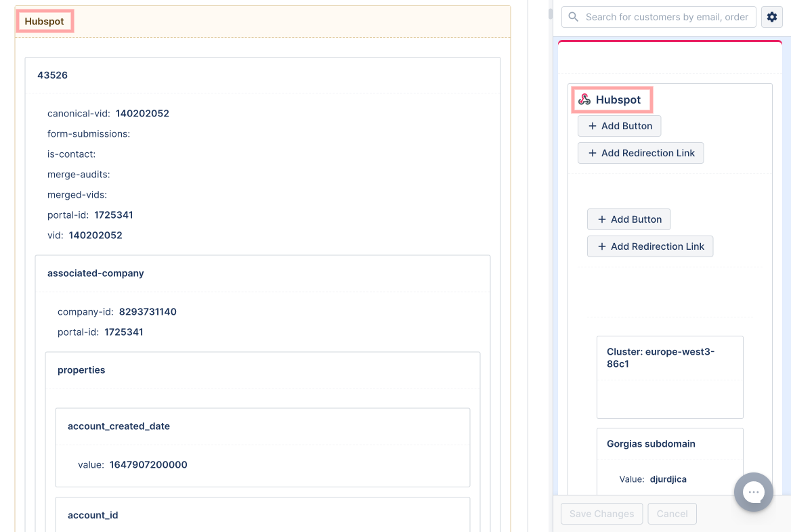The height and width of the screenshot is (532, 791).
Task: Click the merge-audits label
Action: pyautogui.click(x=79, y=175)
